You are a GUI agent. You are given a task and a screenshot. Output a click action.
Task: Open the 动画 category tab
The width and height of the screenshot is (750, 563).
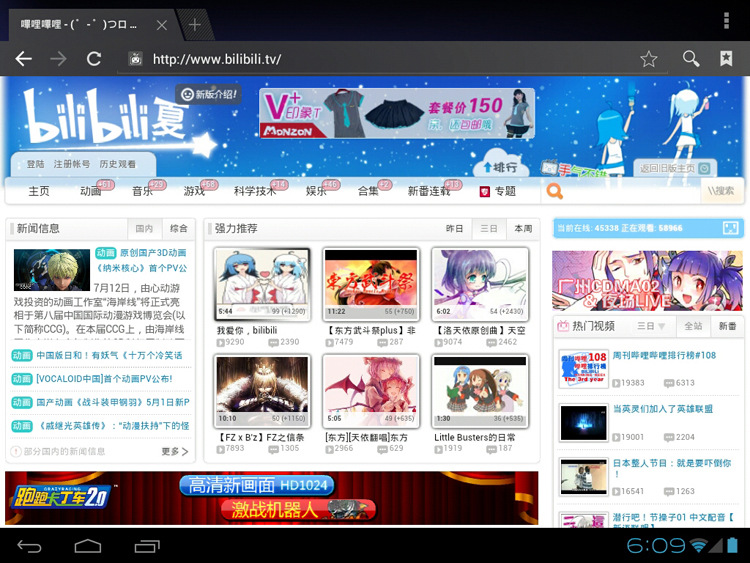click(91, 191)
